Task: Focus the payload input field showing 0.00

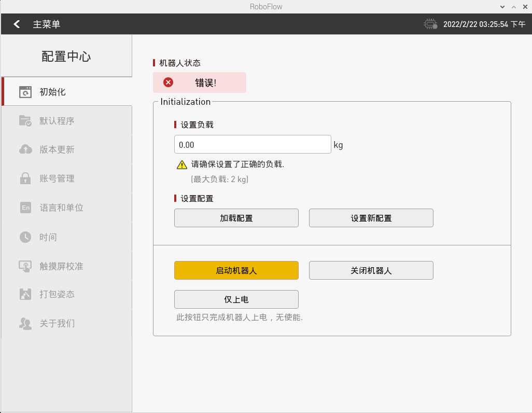Action: [253, 145]
